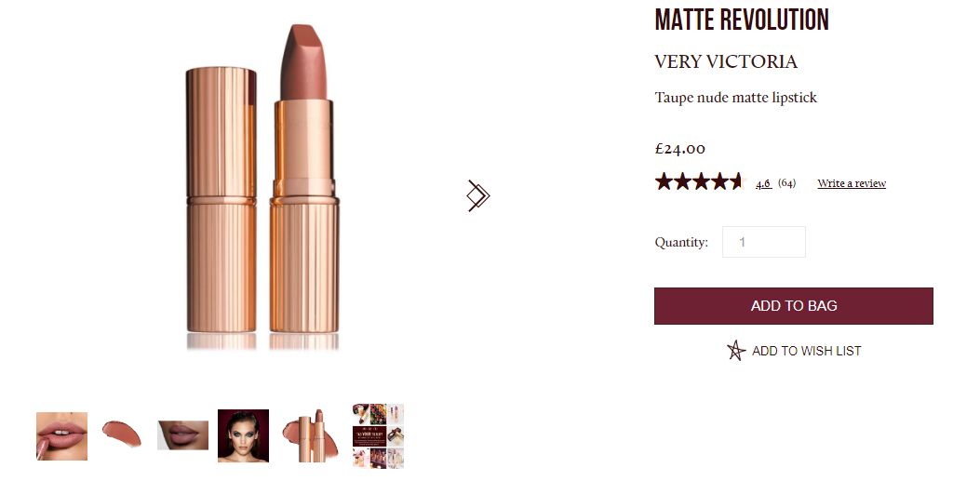Viewport: 980px width, 481px height.
Task: Focus the Quantity input field
Action: point(764,242)
